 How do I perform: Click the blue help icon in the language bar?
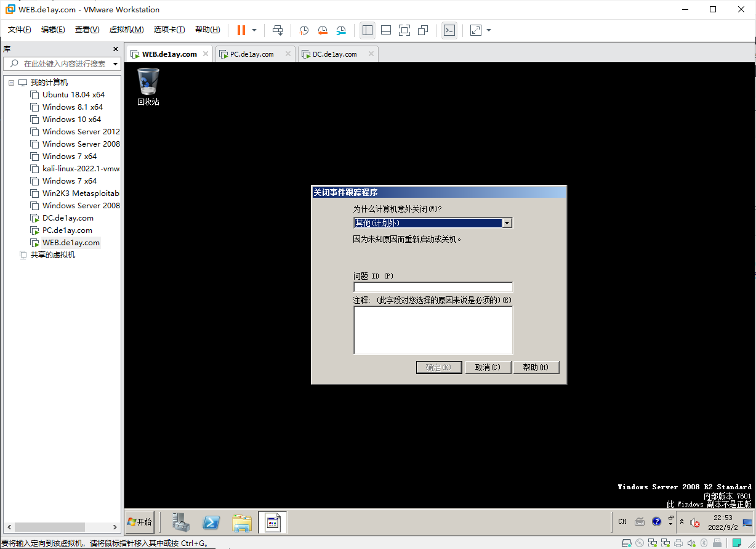click(656, 521)
